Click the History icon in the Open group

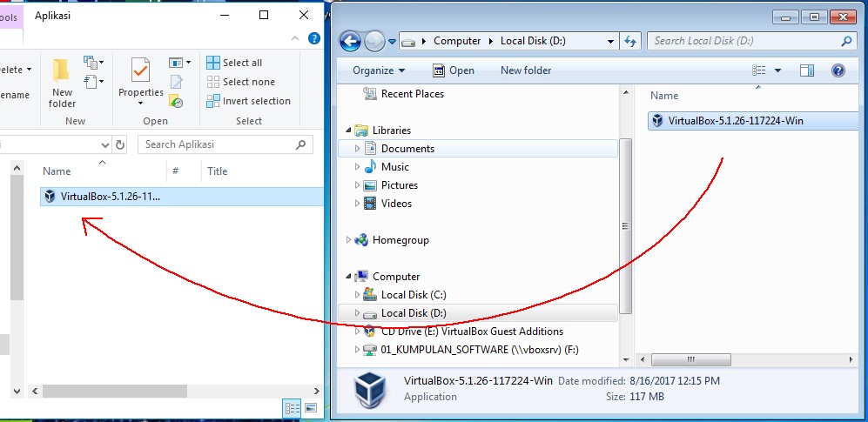pos(177,101)
